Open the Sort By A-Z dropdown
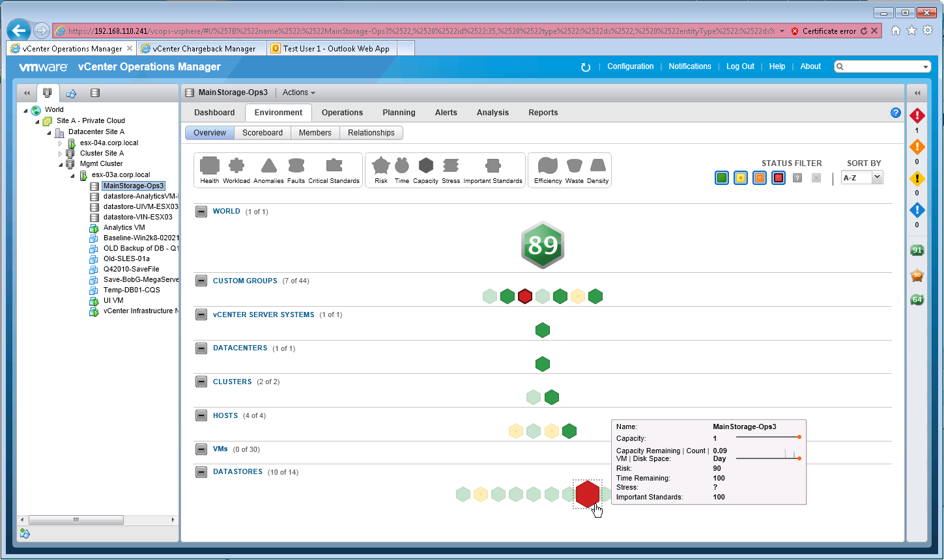 click(x=862, y=177)
